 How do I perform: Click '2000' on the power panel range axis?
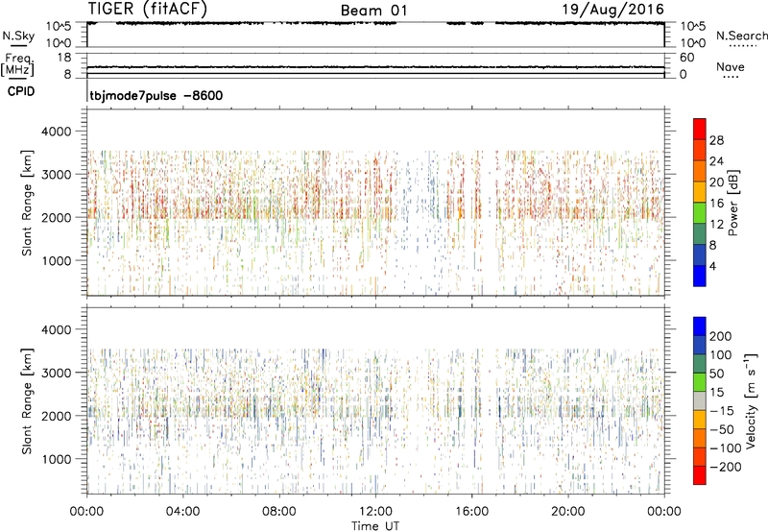(57, 218)
